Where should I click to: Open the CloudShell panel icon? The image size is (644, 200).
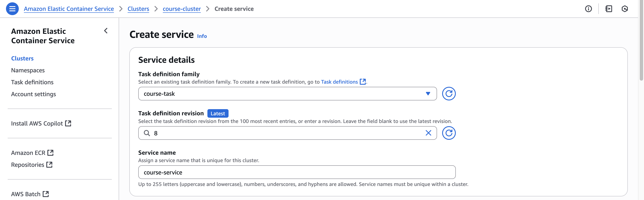(x=609, y=9)
